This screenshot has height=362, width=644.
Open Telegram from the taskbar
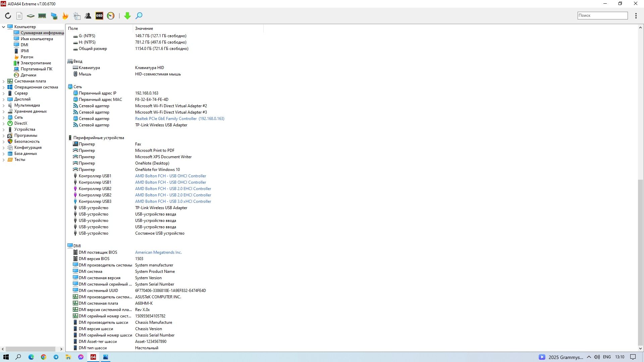56,357
